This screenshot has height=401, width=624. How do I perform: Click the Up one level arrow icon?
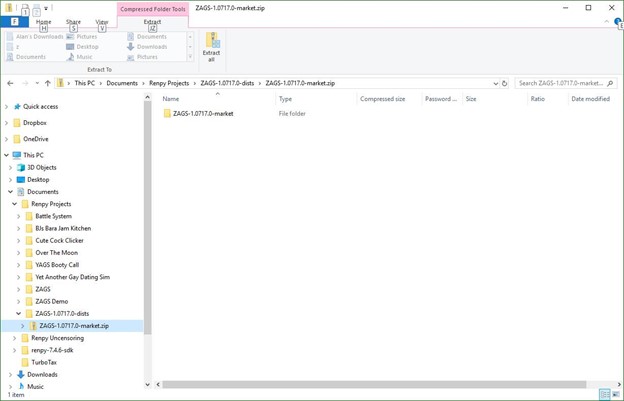[x=48, y=83]
